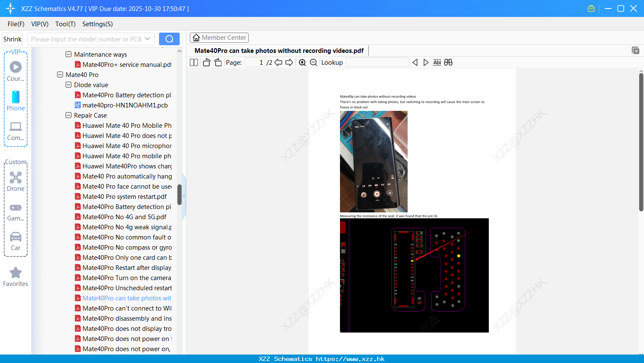Click the Page number field
The width and height of the screenshot is (644, 363).
[255, 63]
